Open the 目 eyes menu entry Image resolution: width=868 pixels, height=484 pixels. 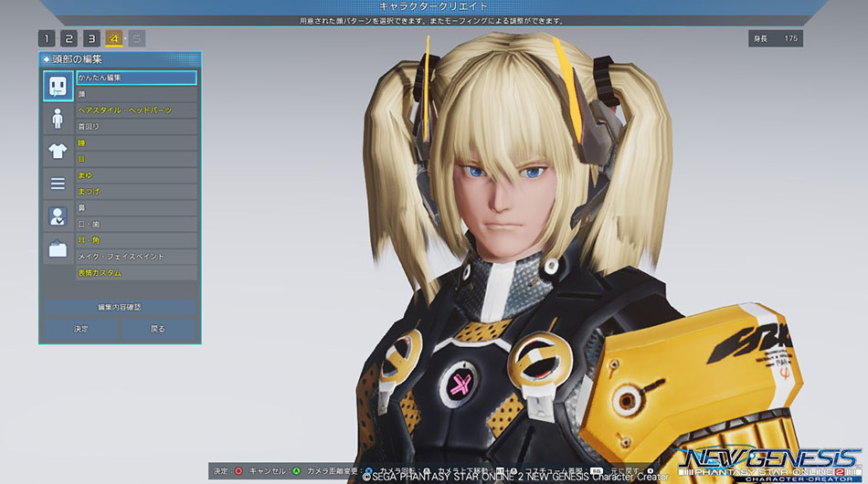136,159
